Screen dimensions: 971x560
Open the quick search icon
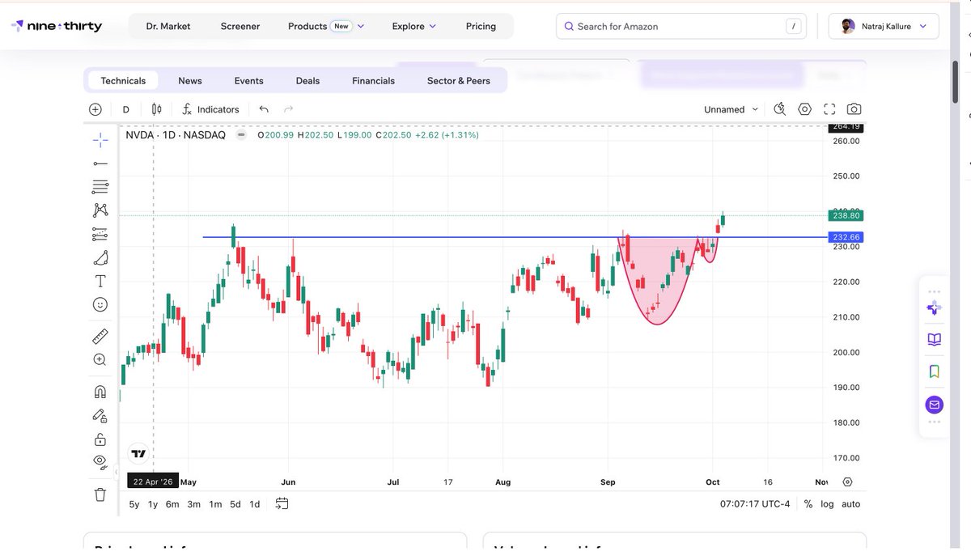click(780, 109)
